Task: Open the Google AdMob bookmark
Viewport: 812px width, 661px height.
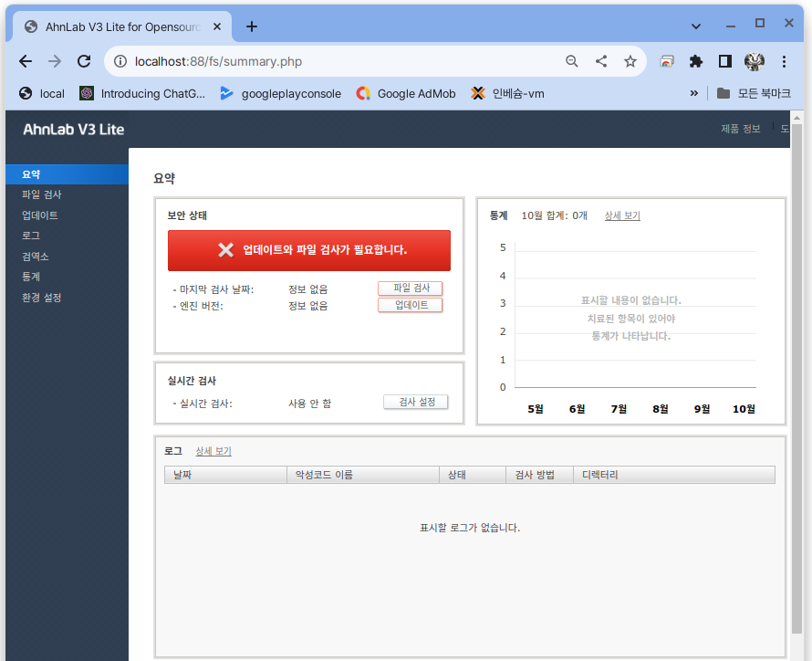Action: [x=406, y=94]
